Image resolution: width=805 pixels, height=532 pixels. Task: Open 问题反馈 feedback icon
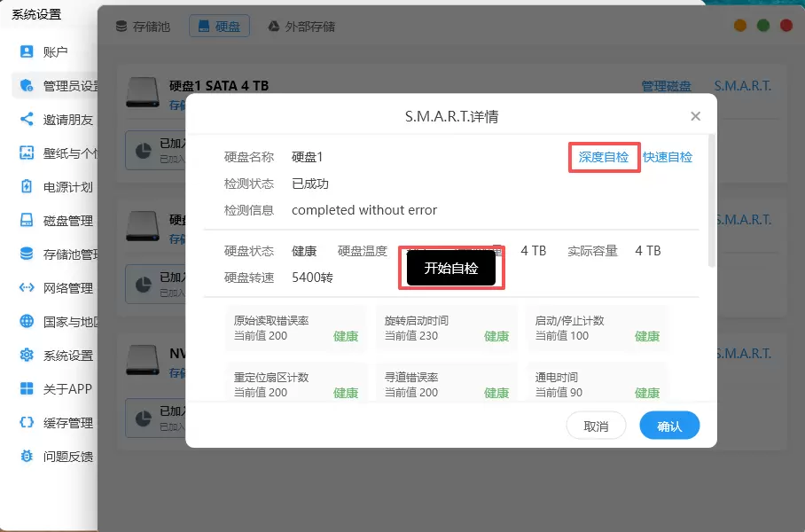coord(27,457)
